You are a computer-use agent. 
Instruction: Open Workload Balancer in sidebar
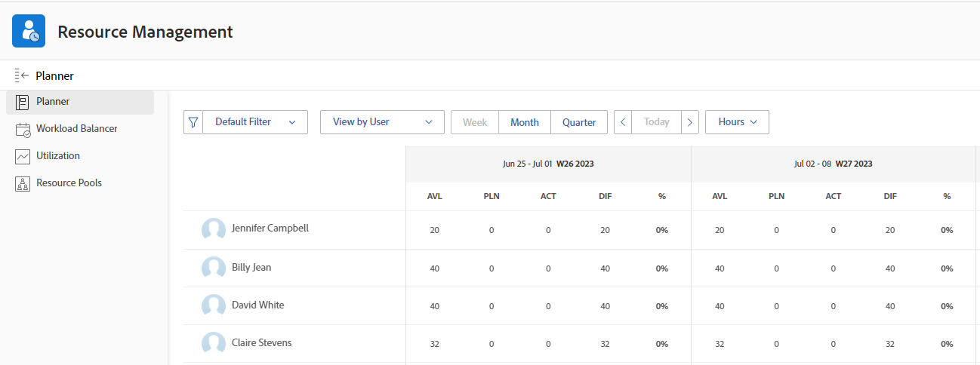76,129
